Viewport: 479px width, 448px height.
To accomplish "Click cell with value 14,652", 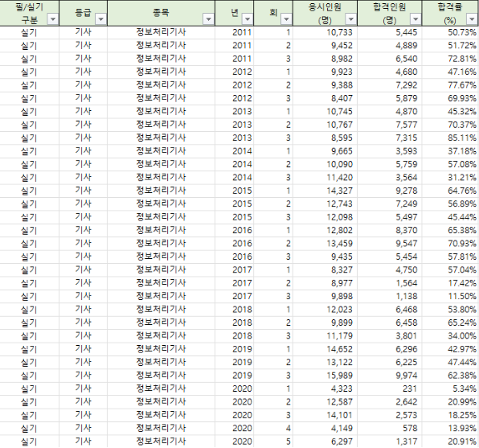I will pos(325,349).
